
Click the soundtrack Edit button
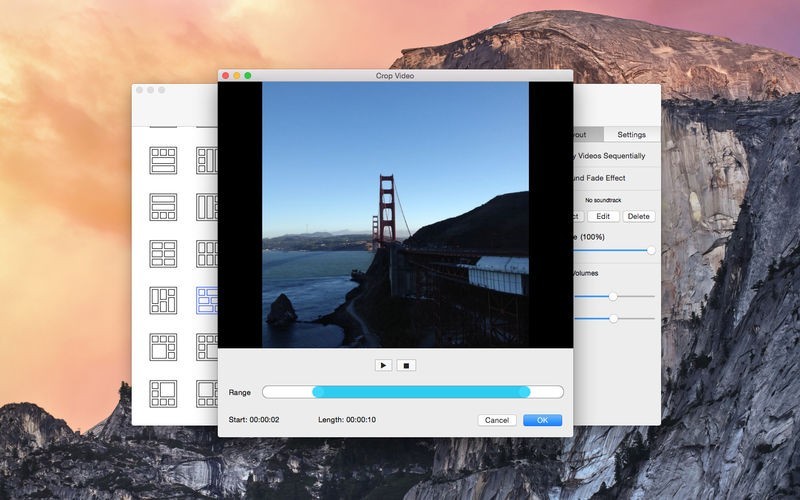coord(603,216)
